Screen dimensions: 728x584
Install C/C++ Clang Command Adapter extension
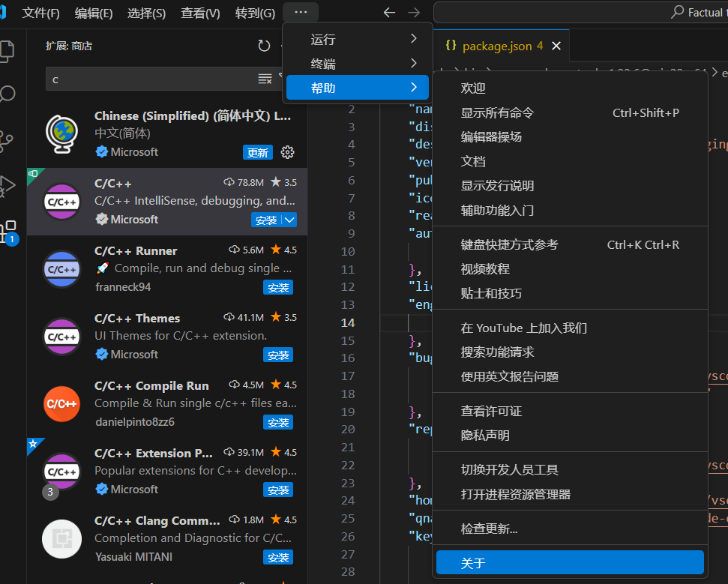[278, 557]
